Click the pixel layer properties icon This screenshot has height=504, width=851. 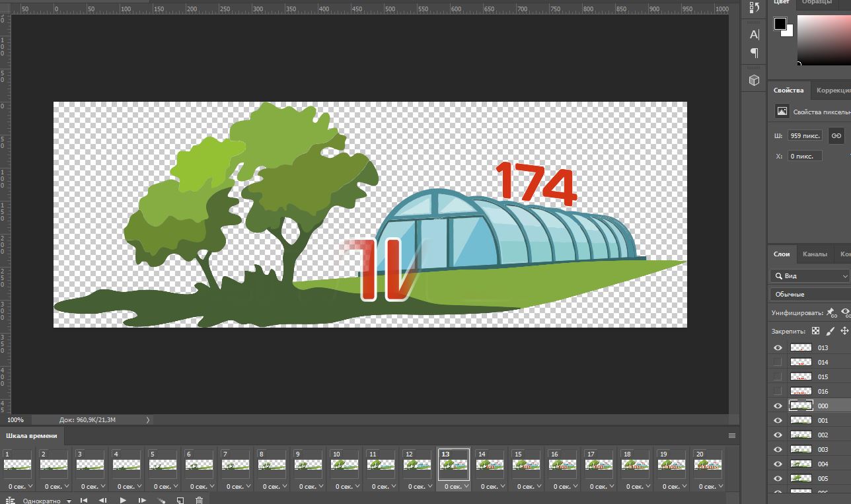point(782,112)
